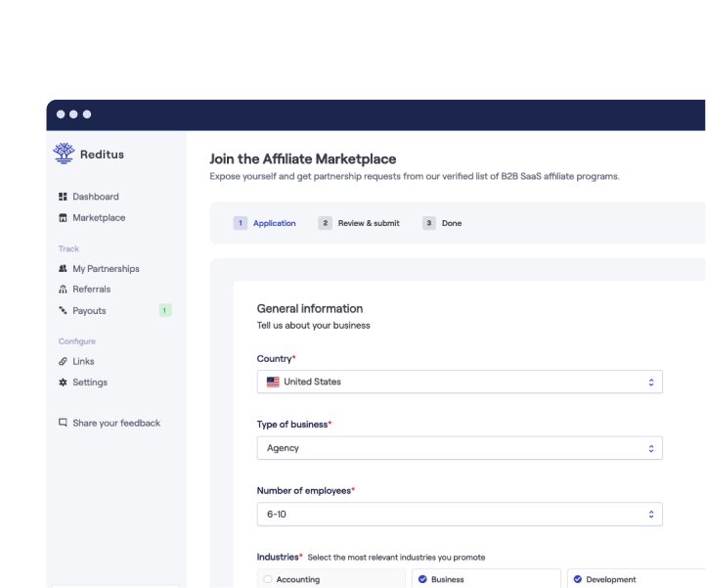
Task: Click the My Partnerships people icon
Action: coord(64,269)
